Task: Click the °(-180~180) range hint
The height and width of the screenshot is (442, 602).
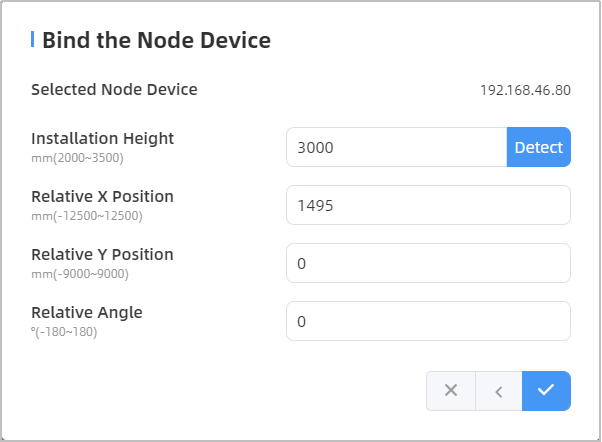Action: click(x=64, y=331)
